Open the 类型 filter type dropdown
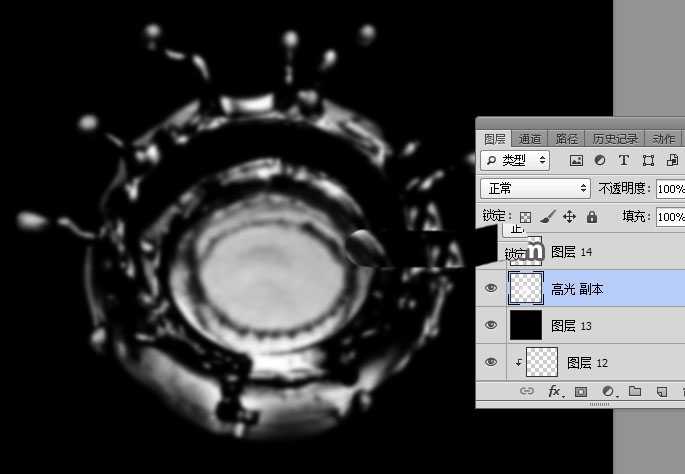This screenshot has width=685, height=474. 516,160
